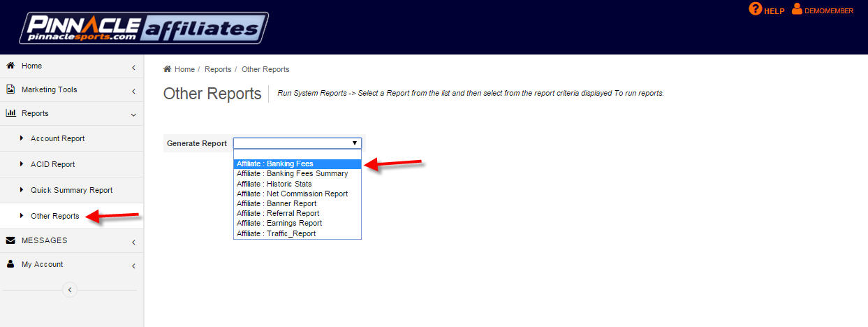
Task: Click the orange HELP question mark icon
Action: click(755, 9)
